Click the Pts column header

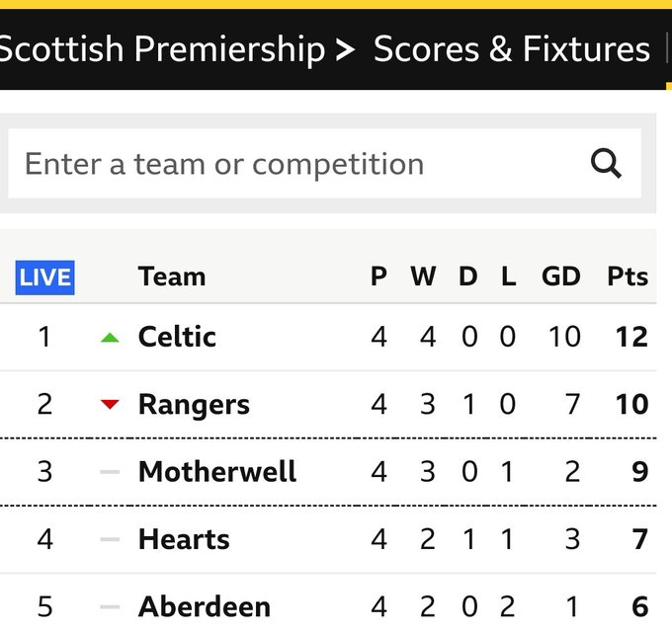(628, 276)
